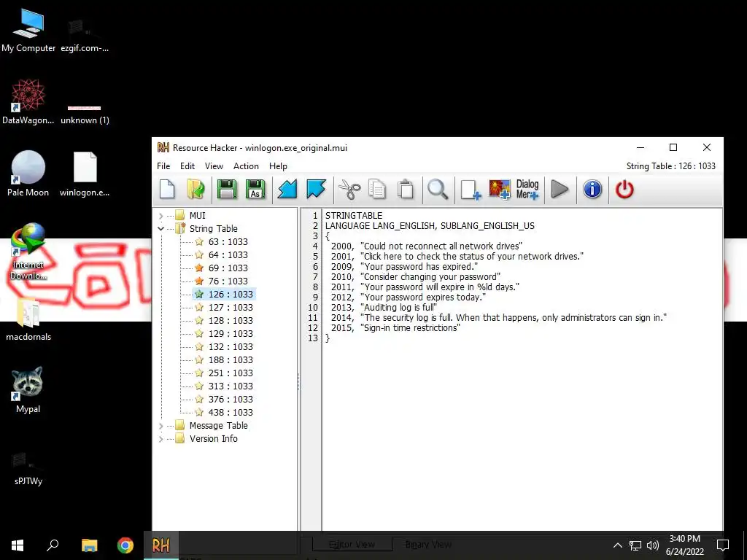Image resolution: width=747 pixels, height=560 pixels.
Task: Click the Compile script play icon
Action: click(x=560, y=190)
